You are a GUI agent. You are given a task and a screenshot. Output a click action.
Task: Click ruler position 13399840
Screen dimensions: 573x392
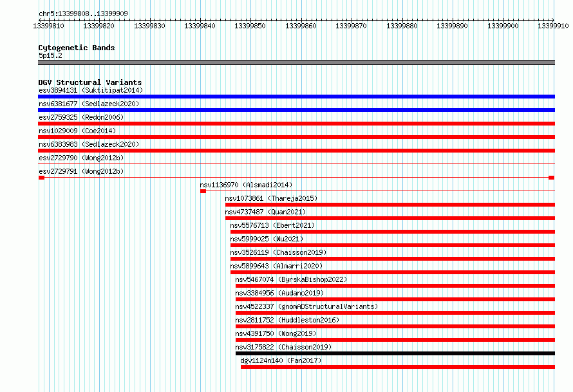pyautogui.click(x=200, y=26)
